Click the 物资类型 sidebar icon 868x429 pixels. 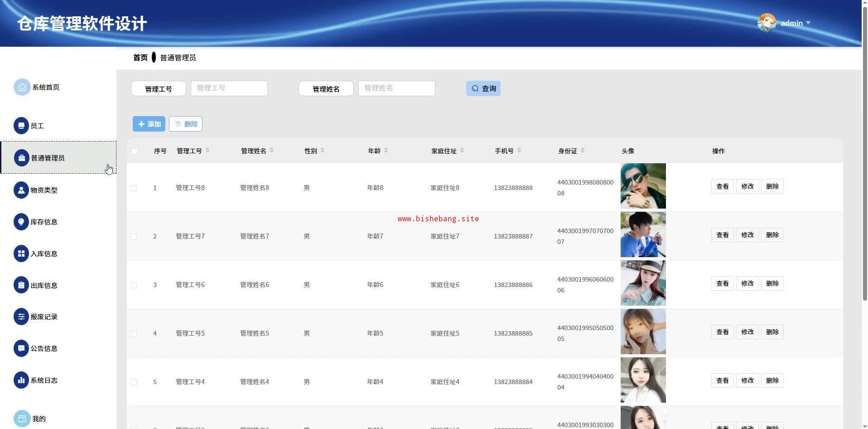tap(21, 190)
